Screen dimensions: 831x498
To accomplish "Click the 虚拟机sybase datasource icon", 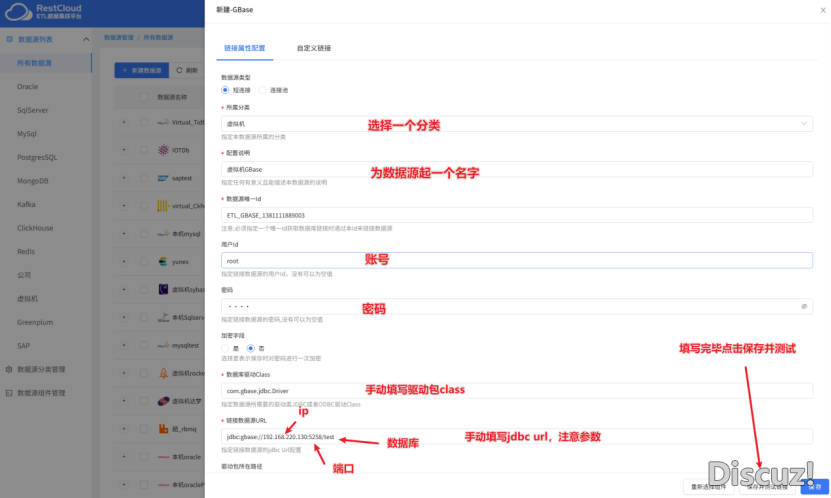I will click(x=163, y=289).
